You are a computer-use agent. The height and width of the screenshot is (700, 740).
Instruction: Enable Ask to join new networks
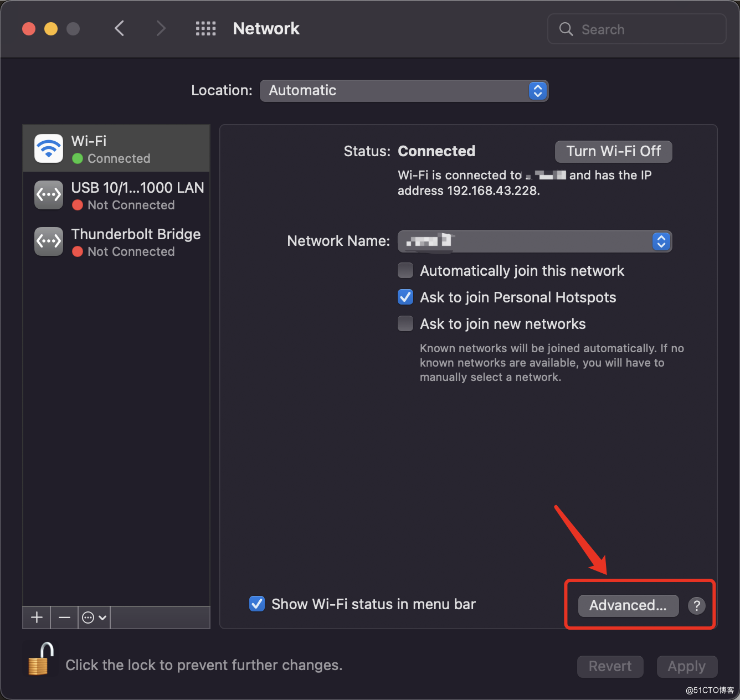click(x=405, y=323)
